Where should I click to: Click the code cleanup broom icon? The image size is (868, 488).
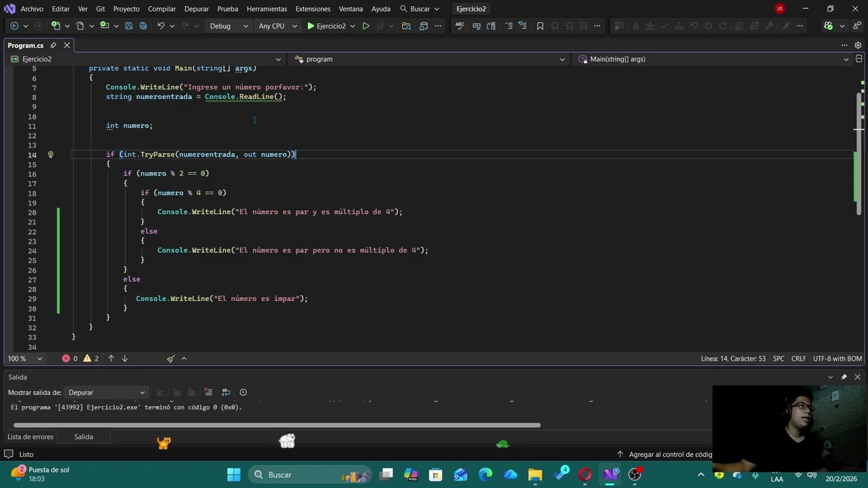point(170,359)
